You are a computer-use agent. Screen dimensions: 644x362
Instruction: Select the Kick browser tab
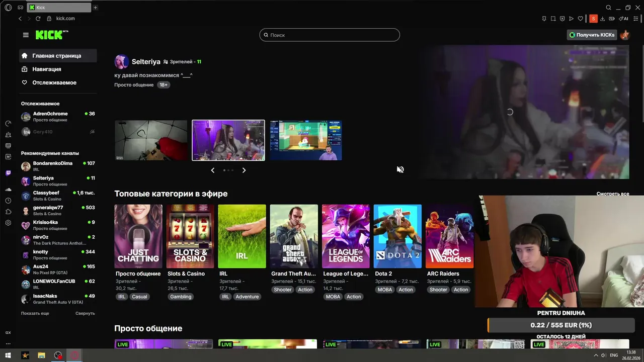58,8
